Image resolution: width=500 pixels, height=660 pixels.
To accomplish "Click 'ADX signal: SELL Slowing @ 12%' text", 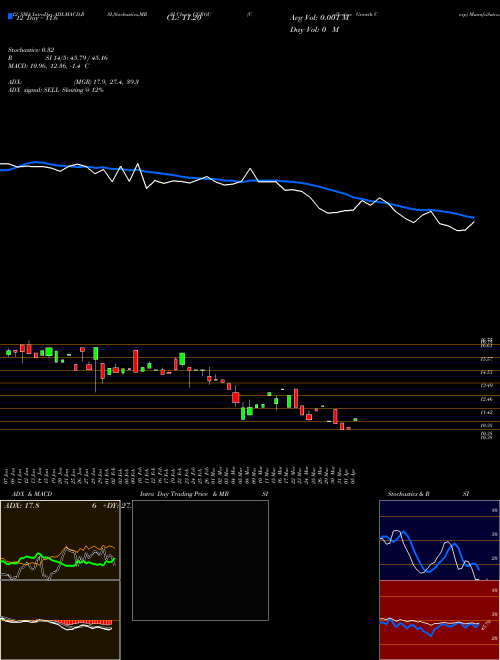I will tap(56, 90).
